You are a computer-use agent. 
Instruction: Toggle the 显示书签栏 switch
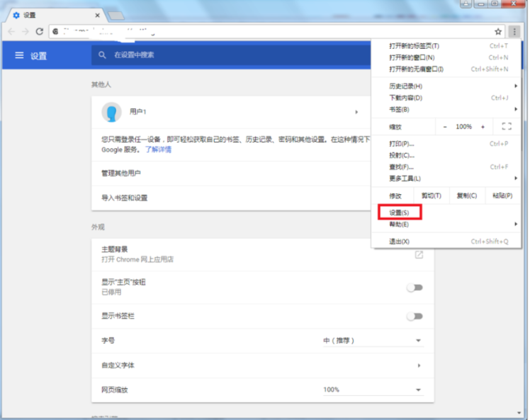point(415,317)
